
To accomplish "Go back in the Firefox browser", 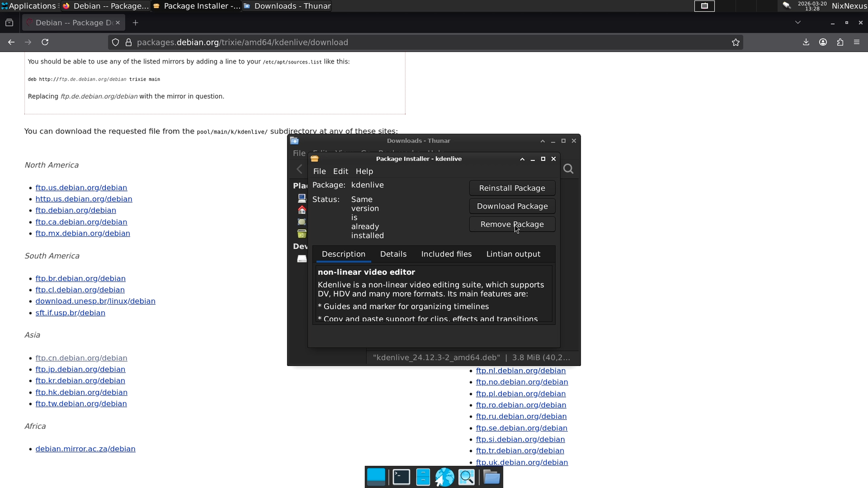I will (11, 42).
